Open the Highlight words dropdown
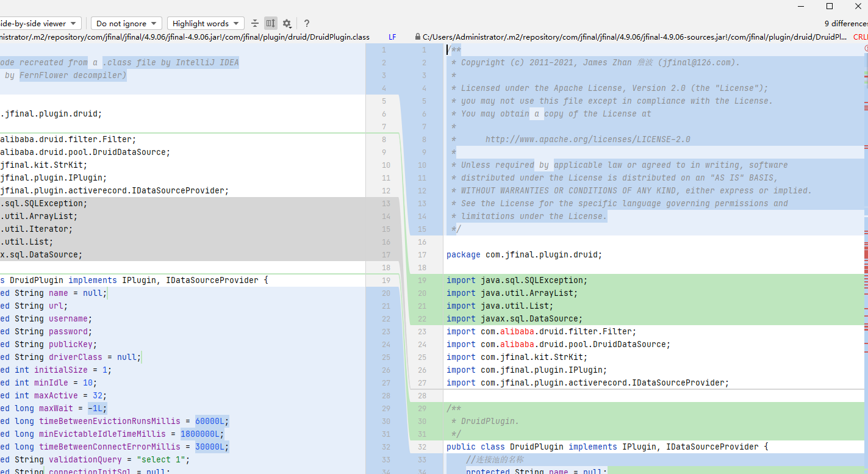This screenshot has height=474, width=868. 206,23
